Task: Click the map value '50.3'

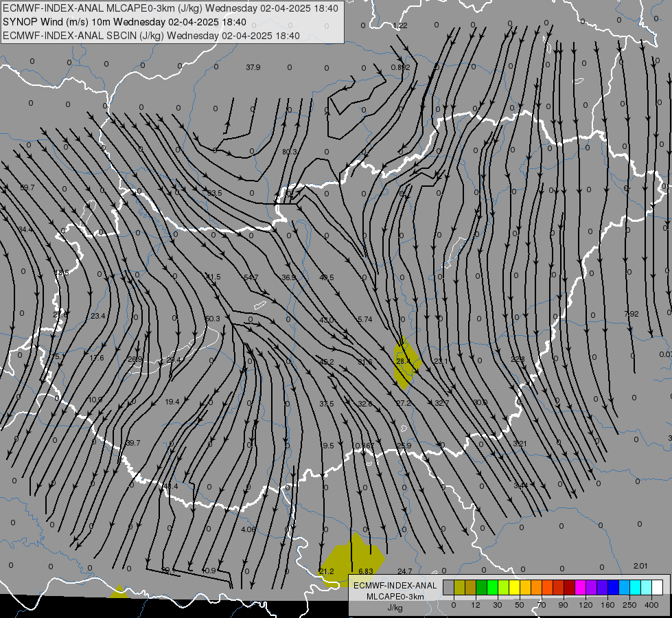Action: pos(213,319)
